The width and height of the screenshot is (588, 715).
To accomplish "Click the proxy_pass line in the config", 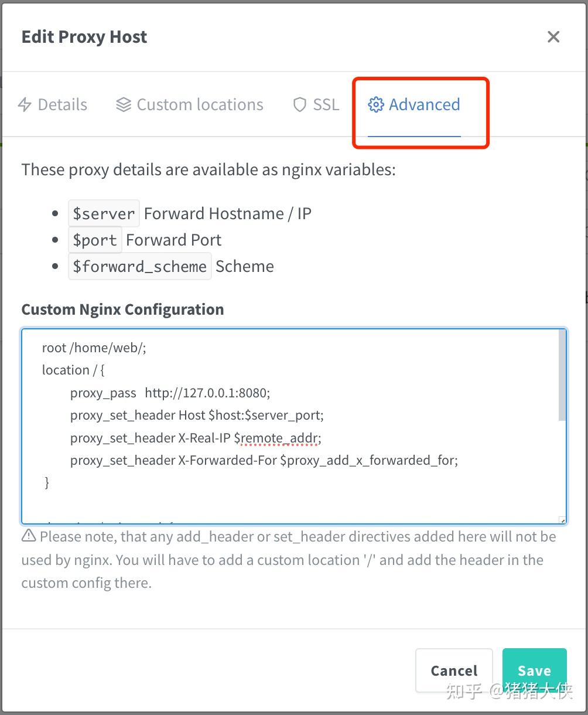I will pyautogui.click(x=170, y=393).
